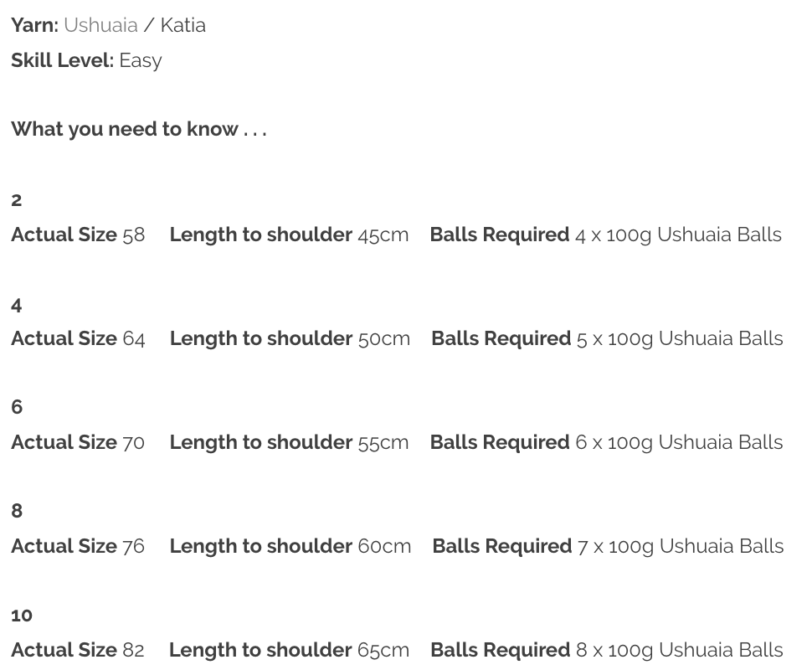Viewport: 812px width, 670px height.
Task: Click the size 6 heading
Action: click(x=17, y=408)
